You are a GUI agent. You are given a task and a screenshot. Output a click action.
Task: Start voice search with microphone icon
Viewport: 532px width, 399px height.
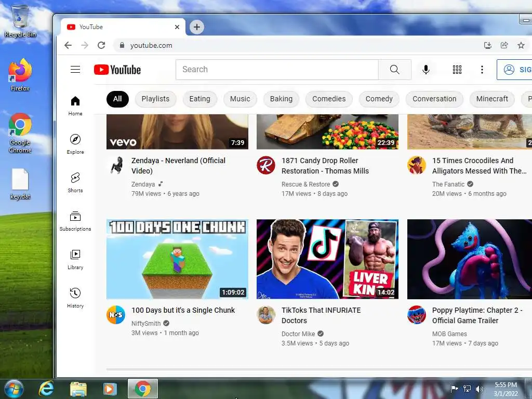tap(426, 70)
